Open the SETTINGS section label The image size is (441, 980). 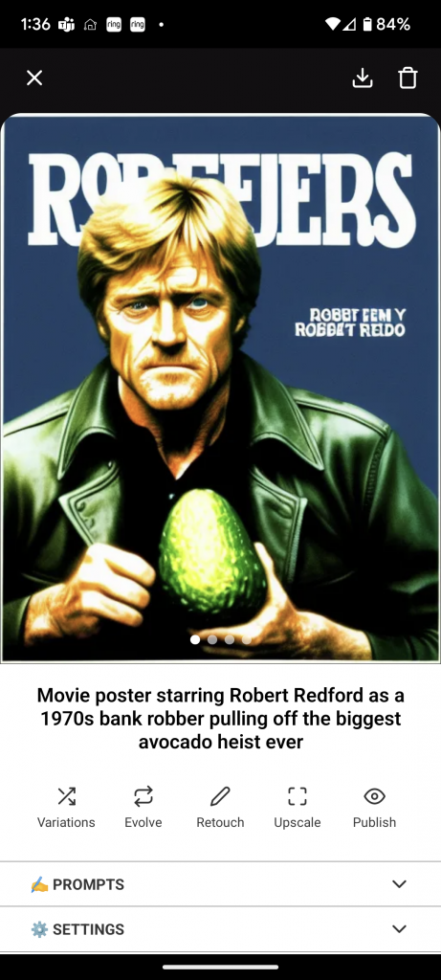click(x=88, y=929)
